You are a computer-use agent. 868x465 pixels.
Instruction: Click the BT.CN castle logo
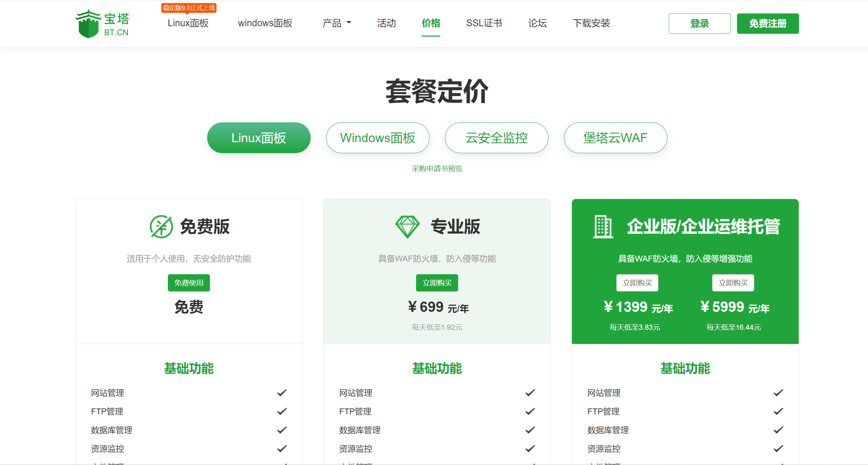89,24
